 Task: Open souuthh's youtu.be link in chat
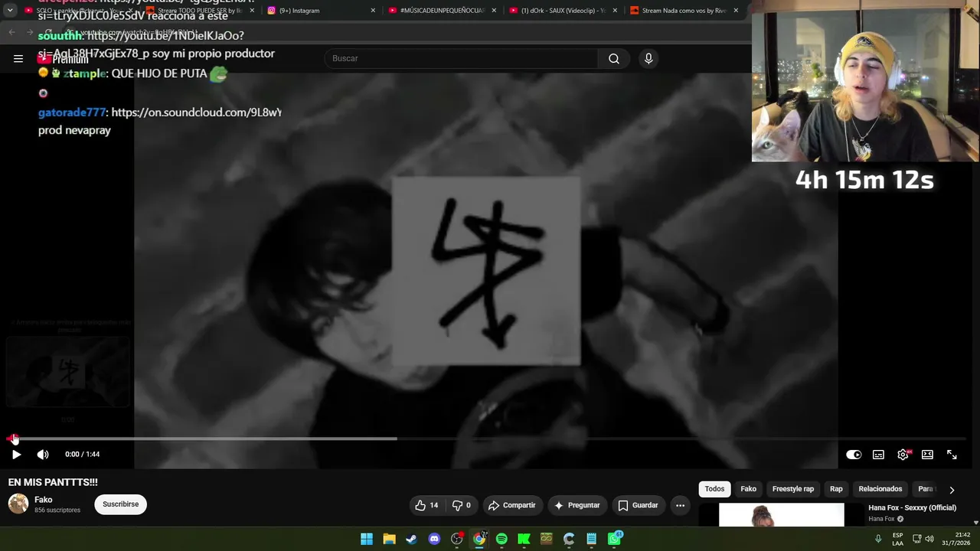pos(165,36)
